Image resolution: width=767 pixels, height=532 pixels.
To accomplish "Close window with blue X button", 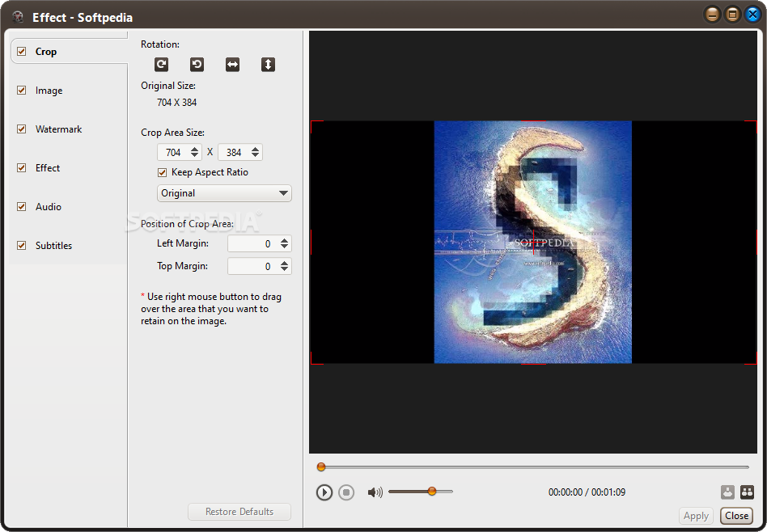I will tap(752, 15).
